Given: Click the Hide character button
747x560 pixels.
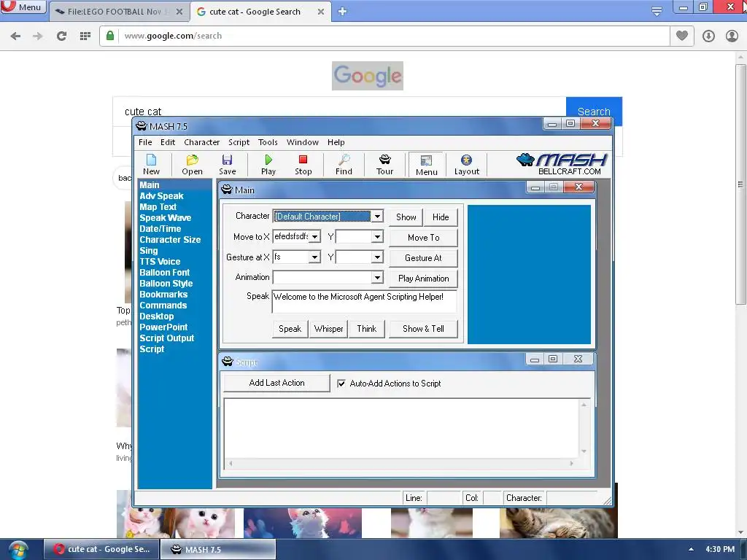Looking at the screenshot, I should [x=441, y=217].
